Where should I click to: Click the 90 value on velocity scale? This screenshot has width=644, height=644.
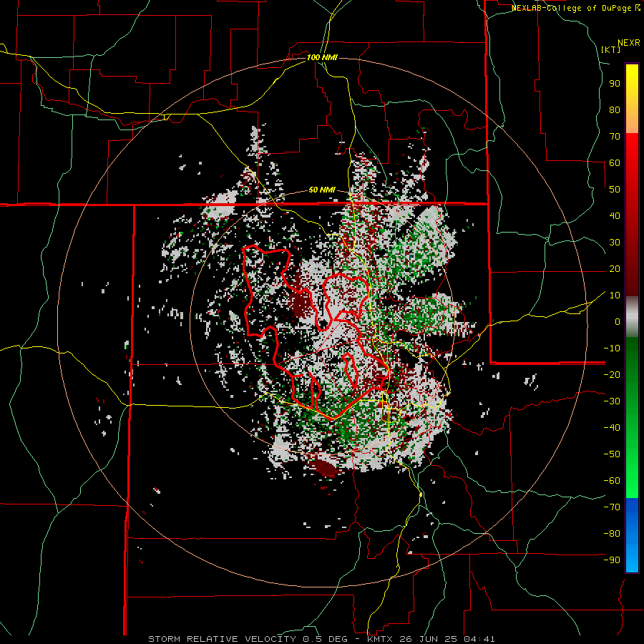click(x=615, y=84)
